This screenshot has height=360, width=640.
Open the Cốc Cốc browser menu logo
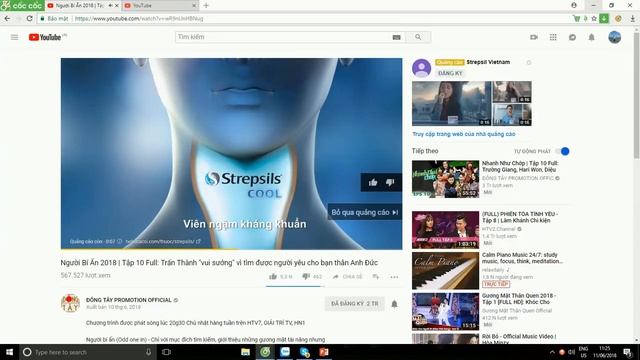click(x=22, y=5)
